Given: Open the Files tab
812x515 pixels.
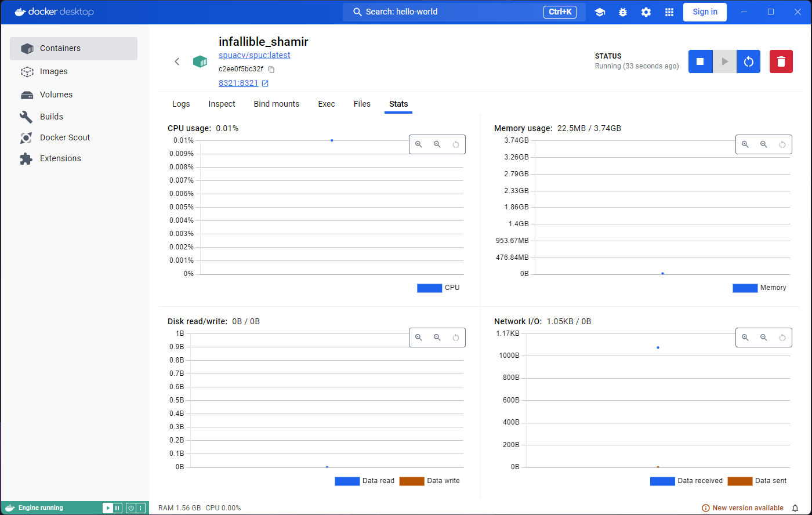Looking at the screenshot, I should tap(362, 104).
